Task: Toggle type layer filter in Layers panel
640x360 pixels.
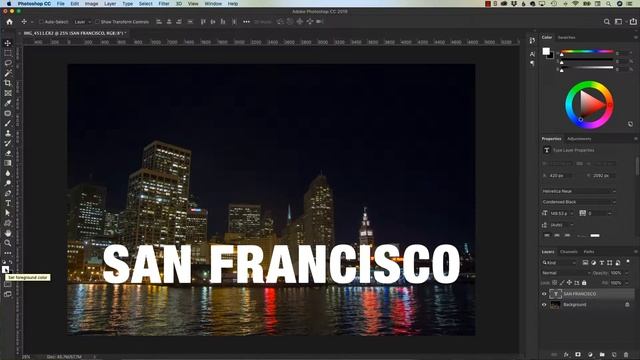Action: pyautogui.click(x=602, y=262)
